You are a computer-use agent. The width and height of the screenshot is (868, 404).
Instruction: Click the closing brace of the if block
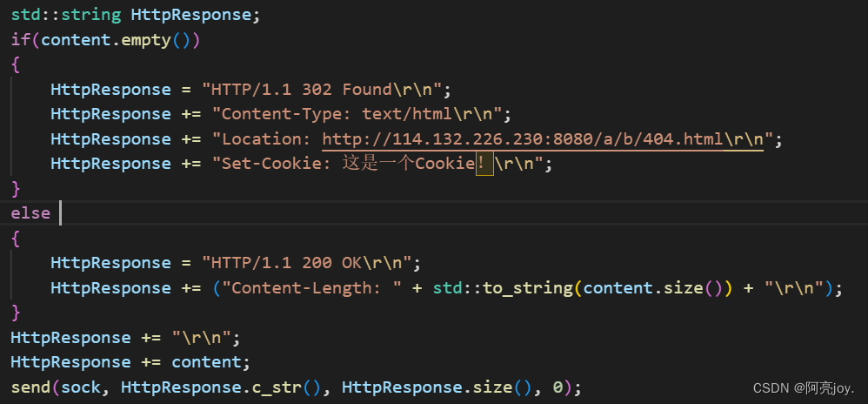pyautogui.click(x=15, y=188)
